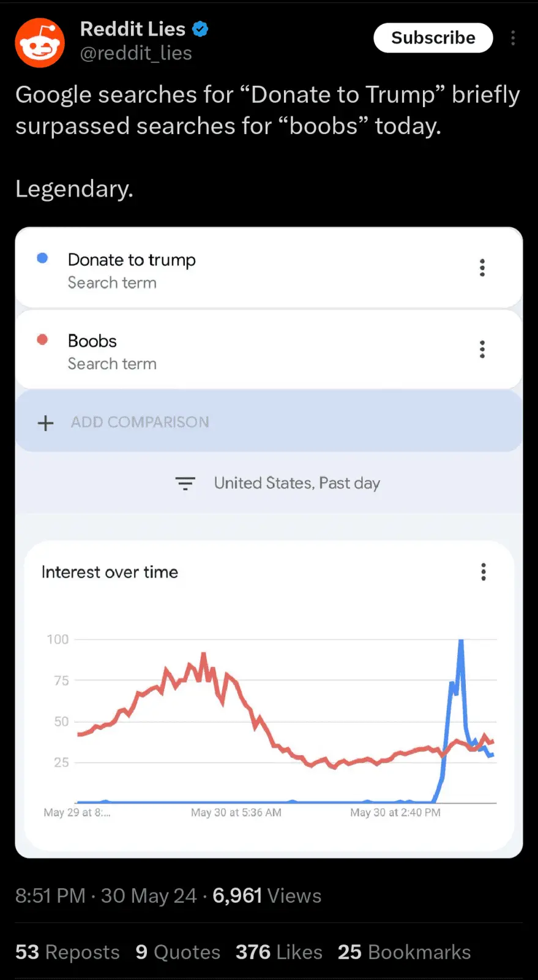This screenshot has width=538, height=980.
Task: Open United States, Past day filter
Action: click(x=297, y=483)
